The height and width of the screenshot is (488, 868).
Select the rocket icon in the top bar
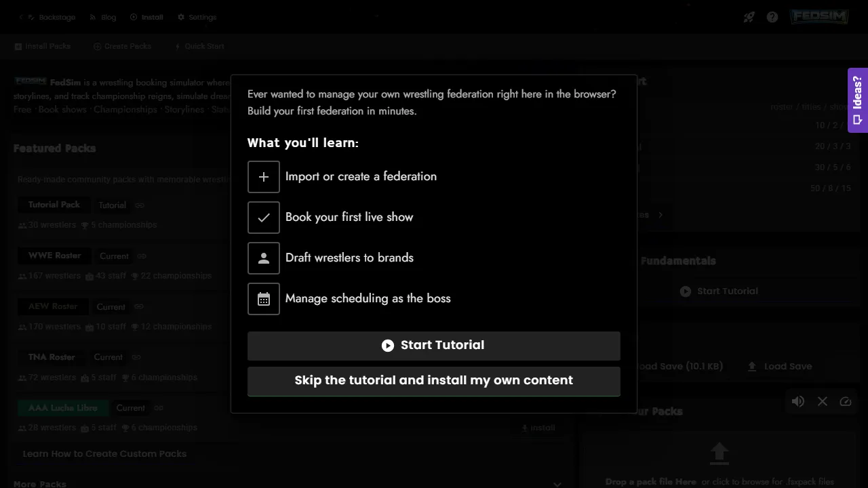[749, 17]
